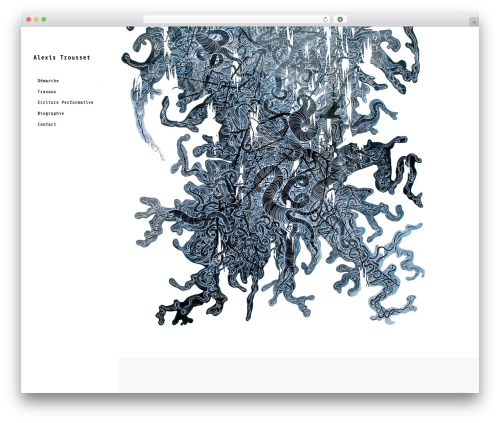
Task: Click the Alexis Trousset site title
Action: tap(62, 57)
